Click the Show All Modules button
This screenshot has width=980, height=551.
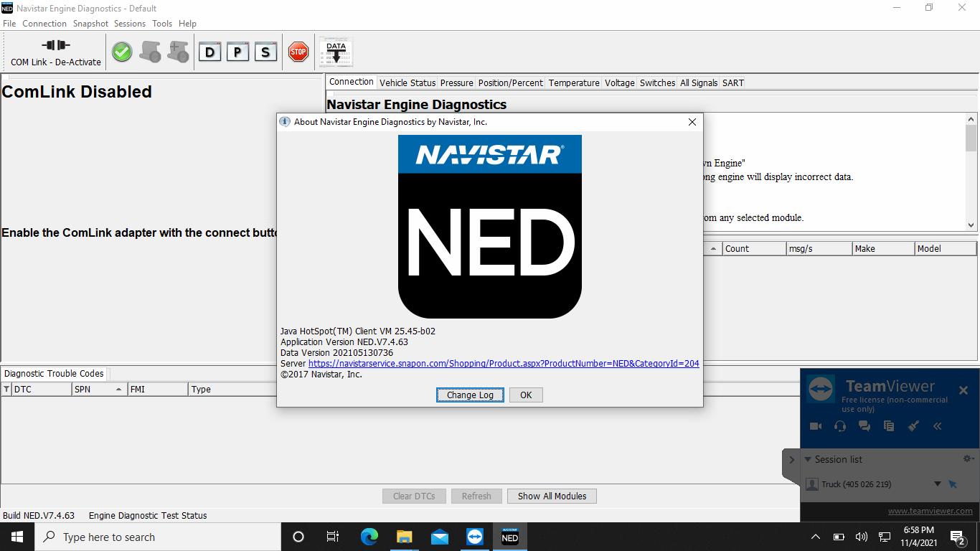click(x=552, y=496)
